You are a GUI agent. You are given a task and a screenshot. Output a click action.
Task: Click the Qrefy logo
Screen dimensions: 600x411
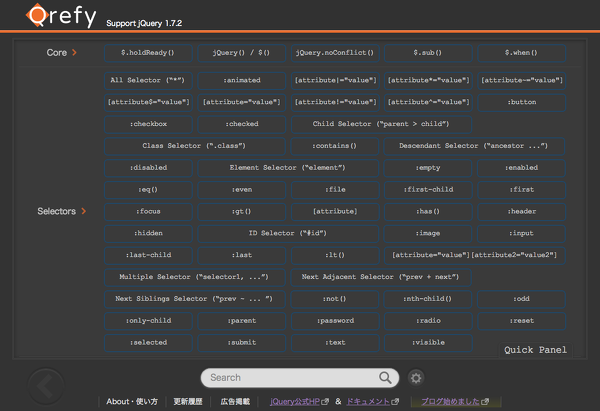[61, 15]
